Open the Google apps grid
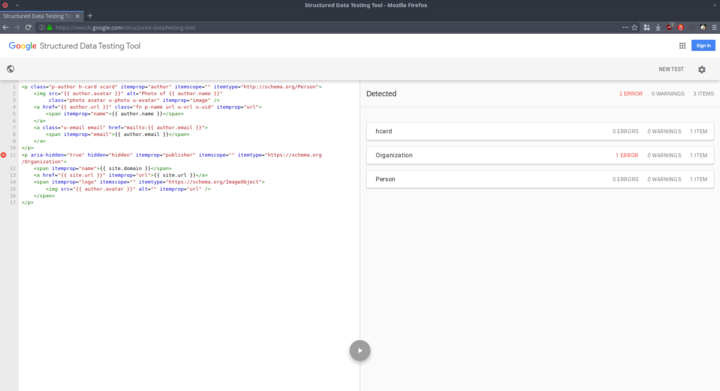The image size is (720, 391). click(682, 45)
